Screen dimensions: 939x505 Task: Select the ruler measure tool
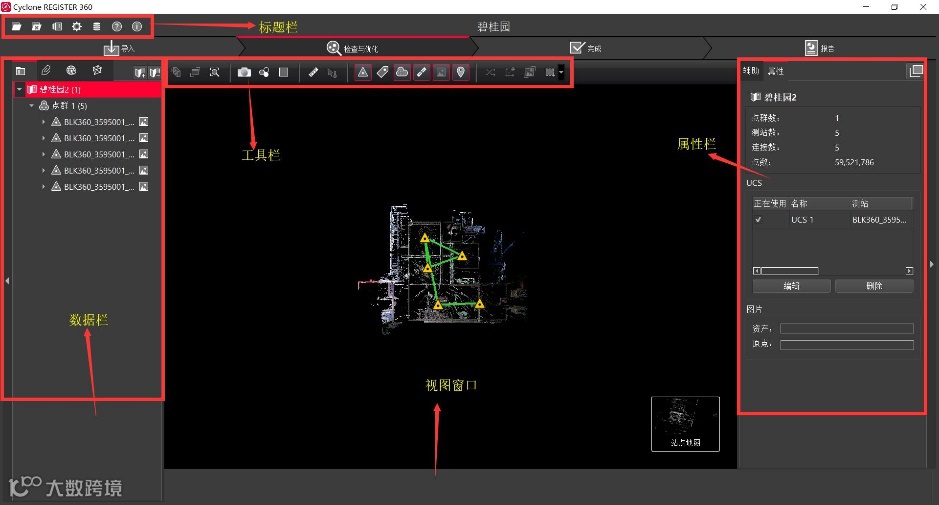point(313,72)
